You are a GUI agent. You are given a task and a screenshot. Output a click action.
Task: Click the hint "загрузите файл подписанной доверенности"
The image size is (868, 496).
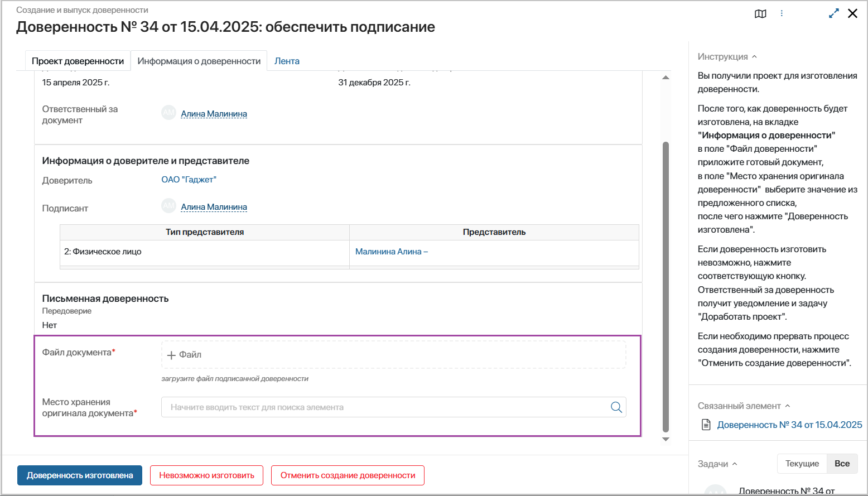(235, 379)
